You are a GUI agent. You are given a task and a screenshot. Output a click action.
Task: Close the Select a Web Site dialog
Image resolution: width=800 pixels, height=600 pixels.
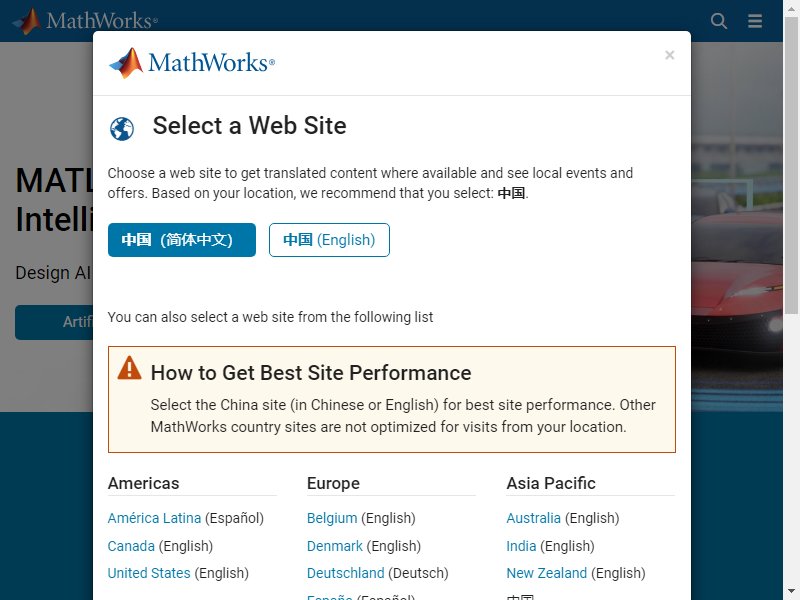click(x=669, y=55)
